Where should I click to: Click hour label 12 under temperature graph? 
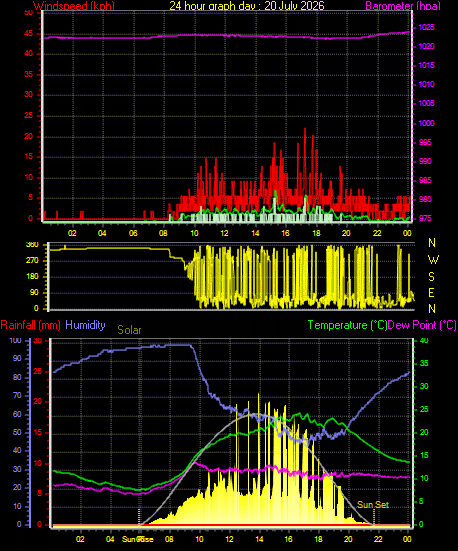point(229,539)
